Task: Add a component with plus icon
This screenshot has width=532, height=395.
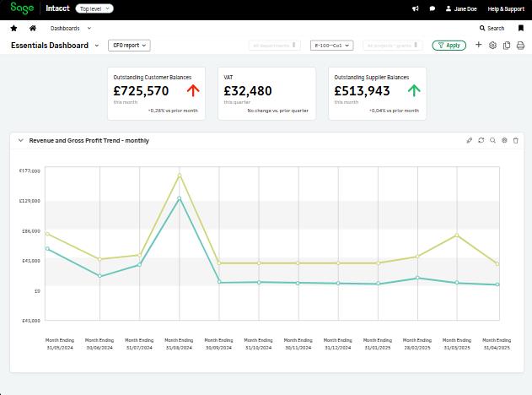Action: pos(478,45)
